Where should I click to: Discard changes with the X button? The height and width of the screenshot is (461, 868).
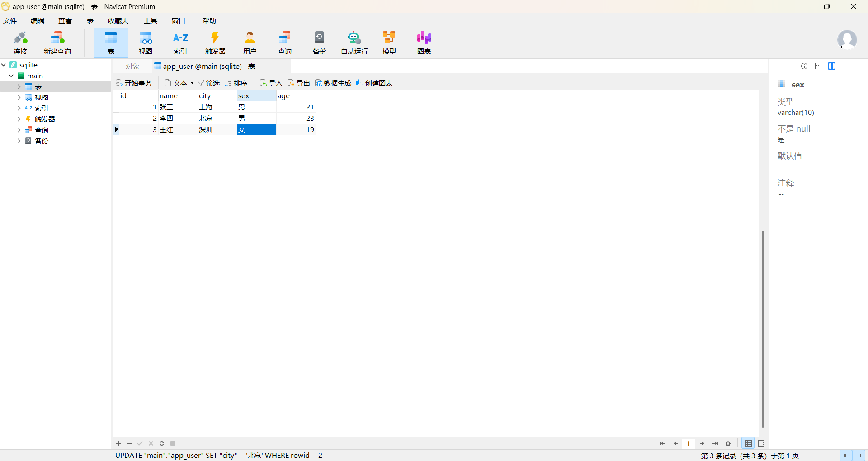pos(151,443)
